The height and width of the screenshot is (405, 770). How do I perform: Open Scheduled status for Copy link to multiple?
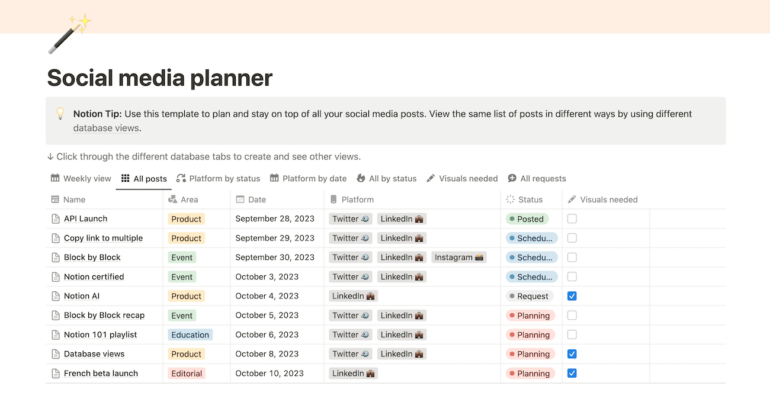tap(532, 238)
